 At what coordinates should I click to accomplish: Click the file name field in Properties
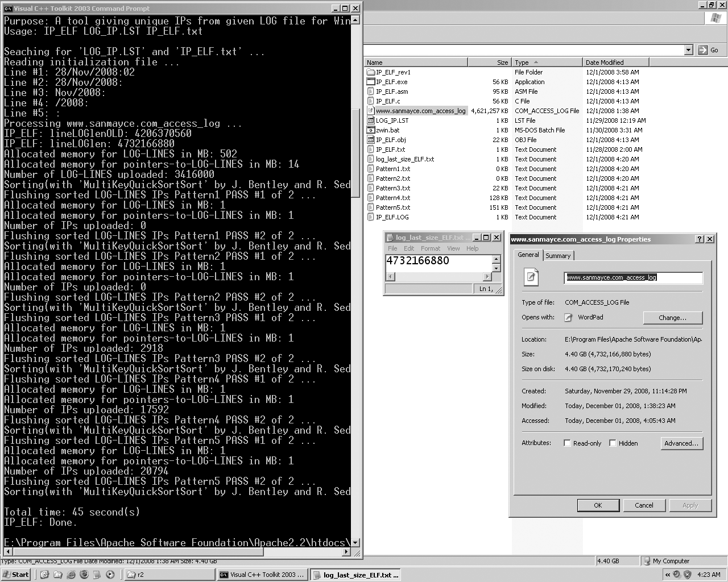pyautogui.click(x=634, y=277)
